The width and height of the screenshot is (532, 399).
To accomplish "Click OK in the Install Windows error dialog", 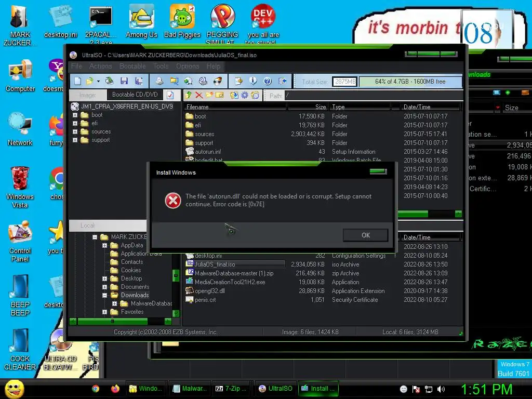I will click(x=365, y=235).
